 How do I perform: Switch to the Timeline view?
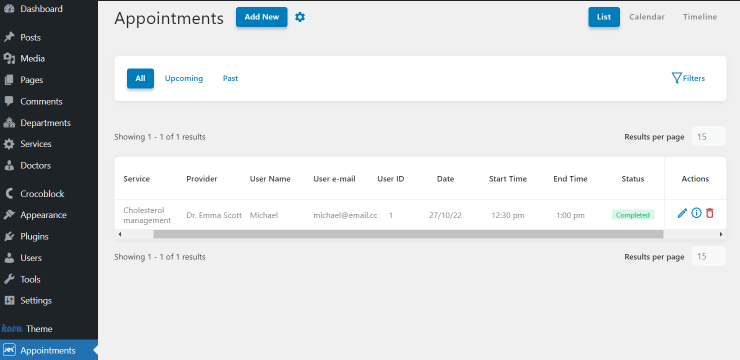coord(700,17)
